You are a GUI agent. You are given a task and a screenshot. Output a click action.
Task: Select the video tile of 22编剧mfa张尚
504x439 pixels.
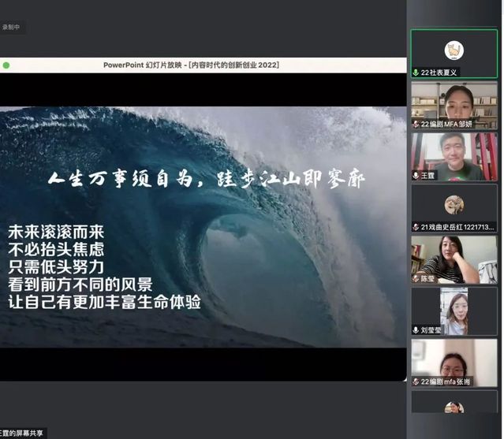[454, 359]
